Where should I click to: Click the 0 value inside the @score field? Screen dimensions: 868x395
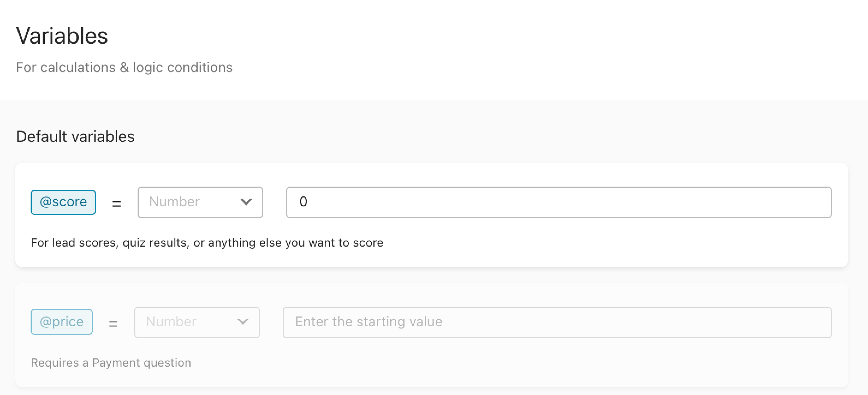pos(303,202)
